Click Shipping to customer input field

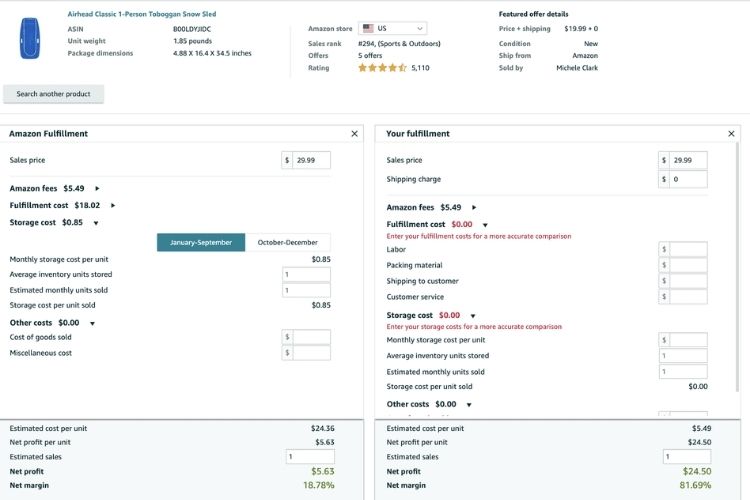tap(683, 281)
